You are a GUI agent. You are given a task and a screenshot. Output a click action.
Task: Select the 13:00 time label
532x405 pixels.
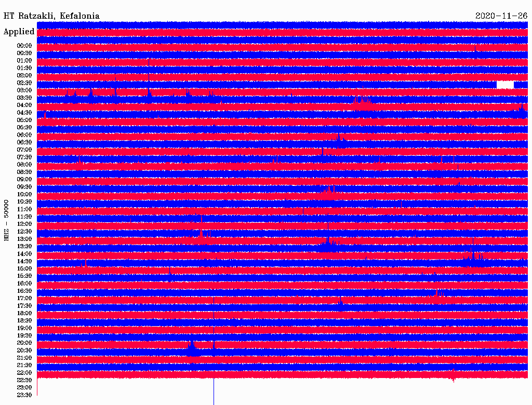click(24, 239)
